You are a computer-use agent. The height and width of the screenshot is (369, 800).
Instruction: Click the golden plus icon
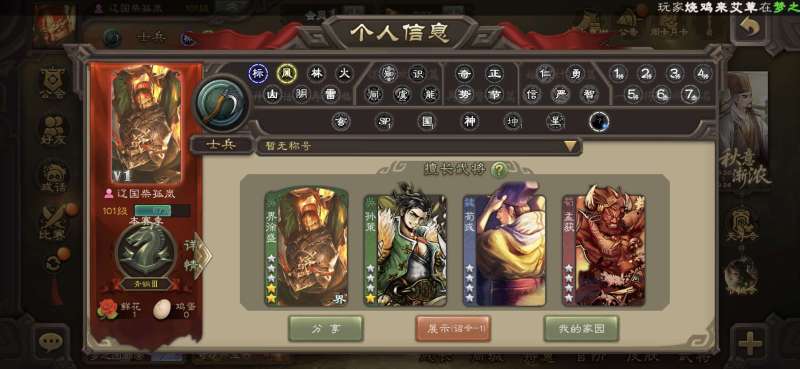tap(749, 343)
